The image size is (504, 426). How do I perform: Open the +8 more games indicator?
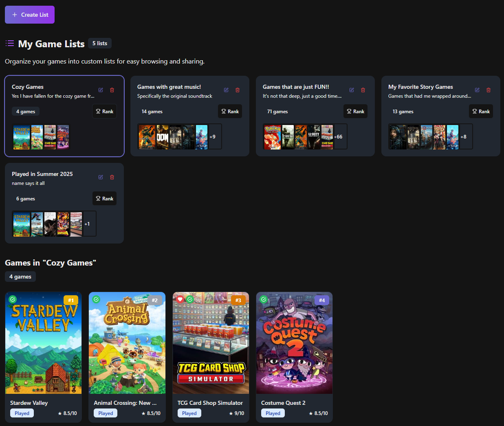click(464, 137)
